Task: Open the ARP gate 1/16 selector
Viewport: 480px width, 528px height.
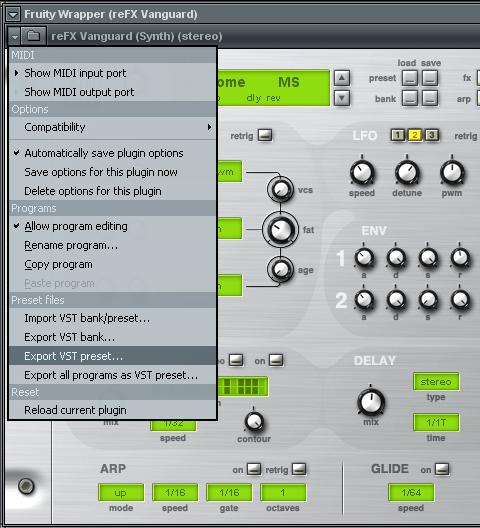Action: 229,492
